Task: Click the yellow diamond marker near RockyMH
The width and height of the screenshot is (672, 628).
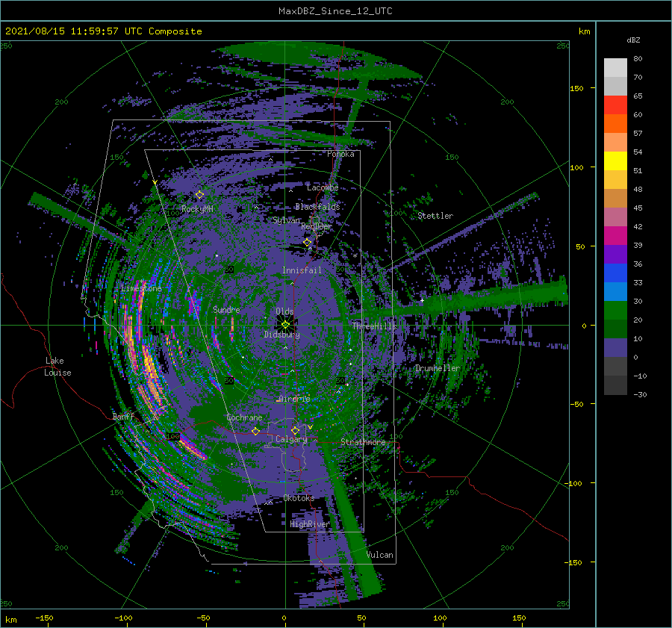Action: [x=199, y=195]
